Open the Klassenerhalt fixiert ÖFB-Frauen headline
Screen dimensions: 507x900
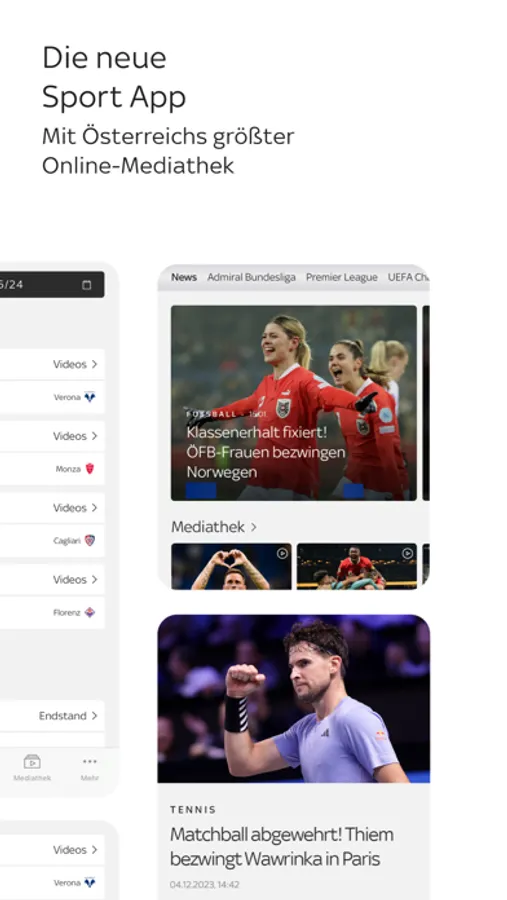click(x=266, y=452)
